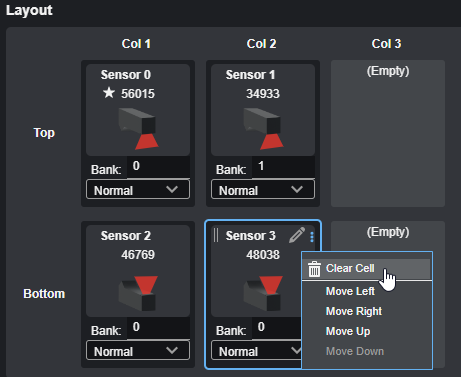The image size is (461, 377).
Task: Expand the Normal dropdown under Sensor 1
Action: tap(263, 190)
